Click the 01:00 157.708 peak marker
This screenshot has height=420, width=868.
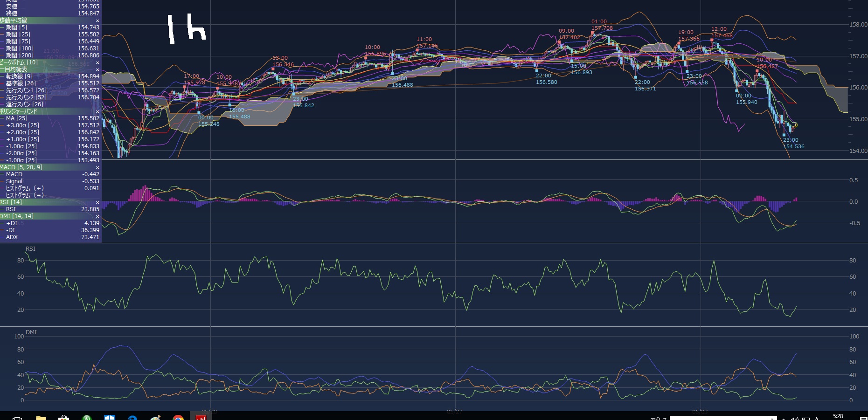pyautogui.click(x=593, y=33)
